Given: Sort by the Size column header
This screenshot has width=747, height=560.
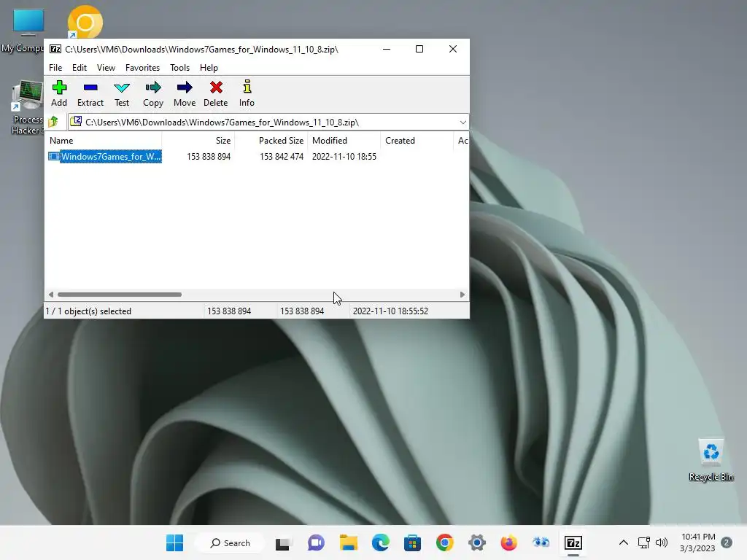Looking at the screenshot, I should pos(198,141).
